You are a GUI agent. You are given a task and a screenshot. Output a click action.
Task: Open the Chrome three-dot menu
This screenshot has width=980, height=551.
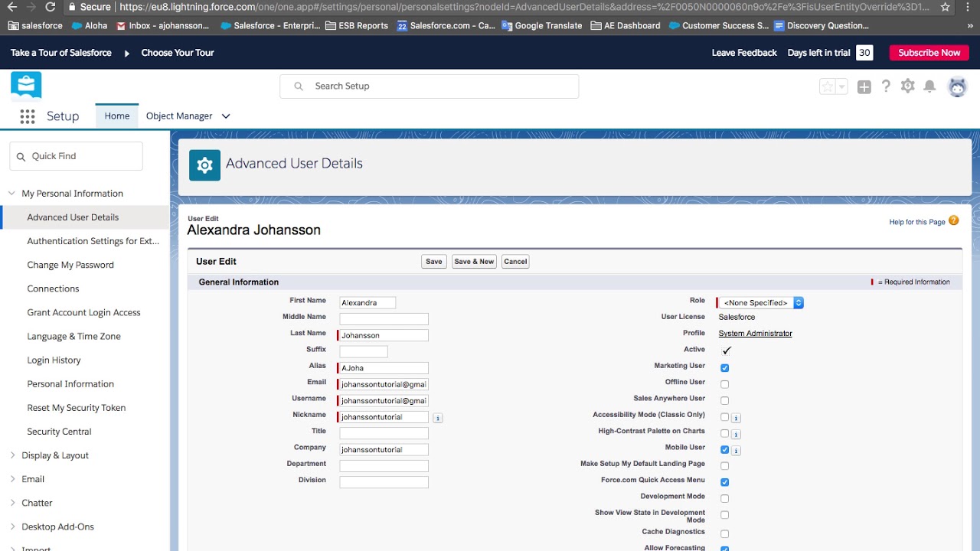coord(967,7)
